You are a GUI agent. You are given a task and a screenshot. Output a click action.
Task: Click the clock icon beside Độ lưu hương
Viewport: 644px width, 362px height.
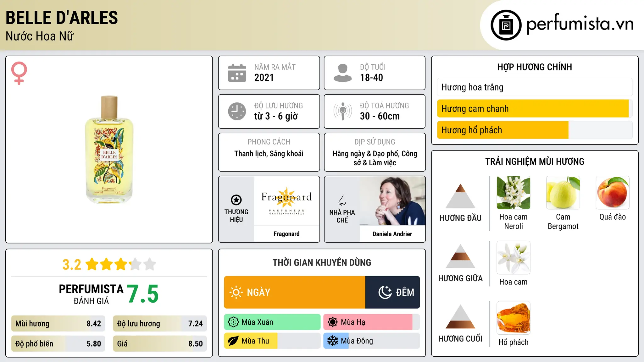pos(237,111)
